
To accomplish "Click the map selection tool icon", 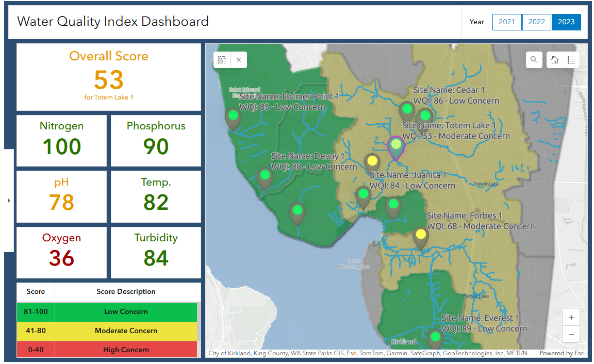I will point(222,60).
